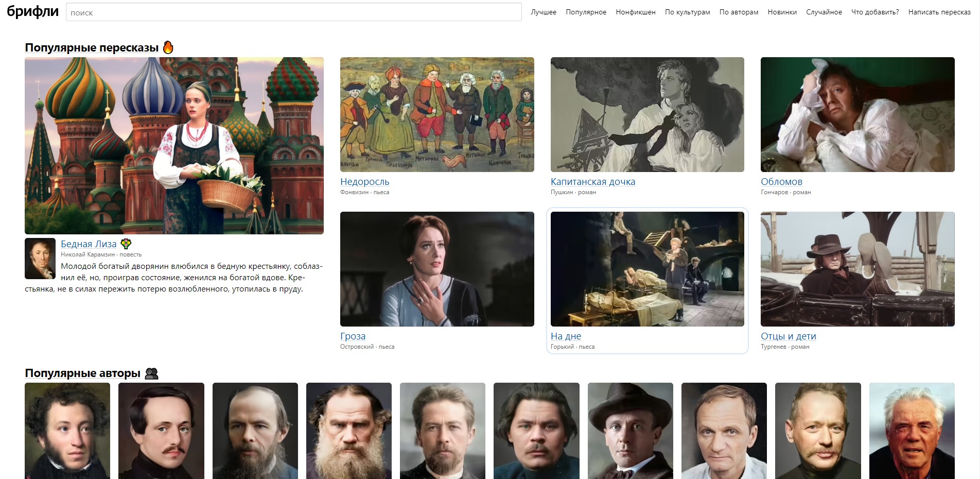
Task: Open the Капитанская дочка illustration
Action: tap(647, 114)
